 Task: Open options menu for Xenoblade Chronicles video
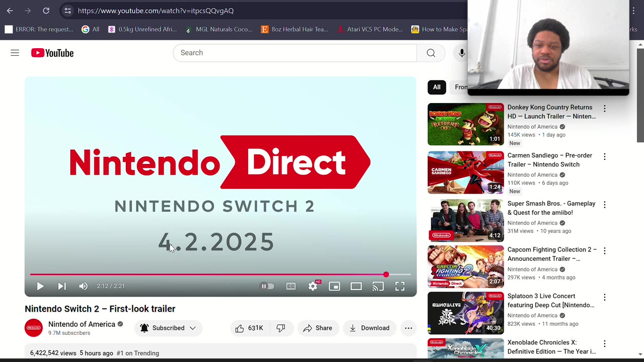pyautogui.click(x=604, y=344)
